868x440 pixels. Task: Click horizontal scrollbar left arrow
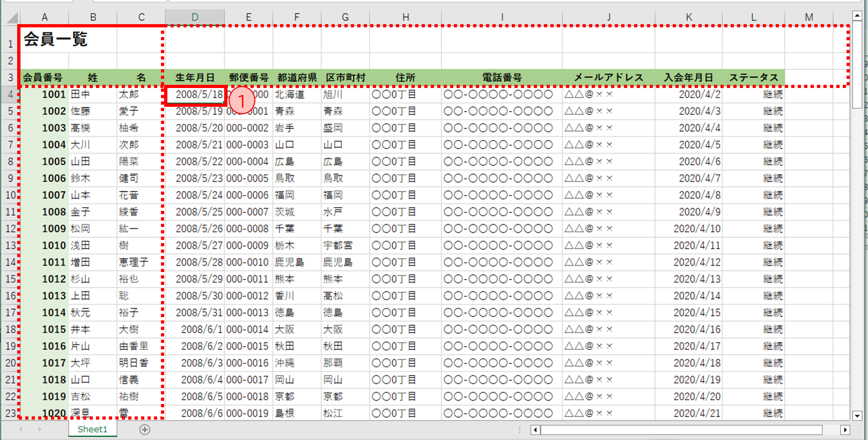[x=535, y=430]
